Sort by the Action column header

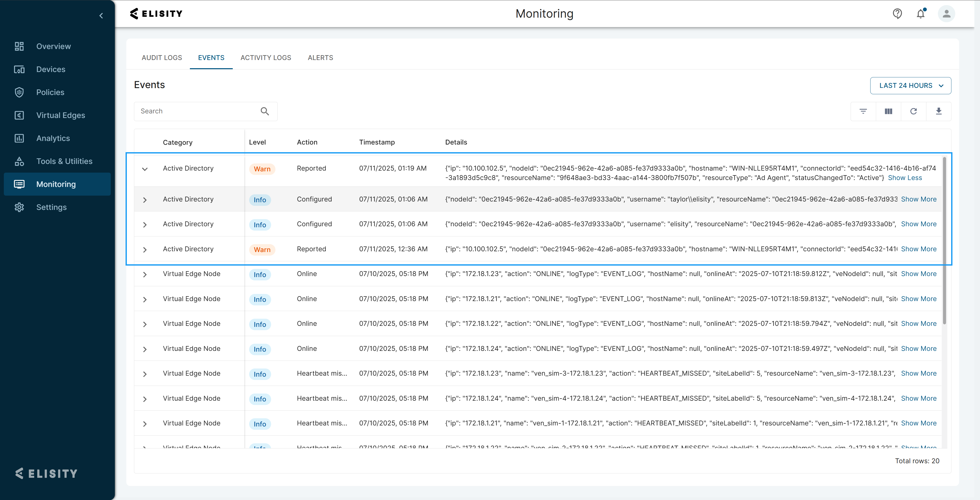[x=307, y=142]
